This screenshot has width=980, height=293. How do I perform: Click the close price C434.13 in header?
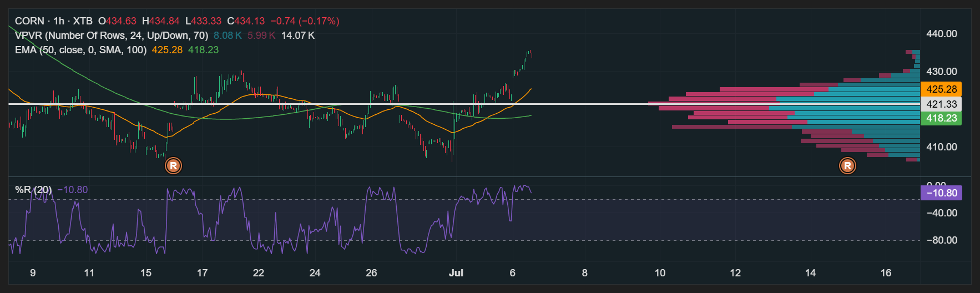[246, 21]
